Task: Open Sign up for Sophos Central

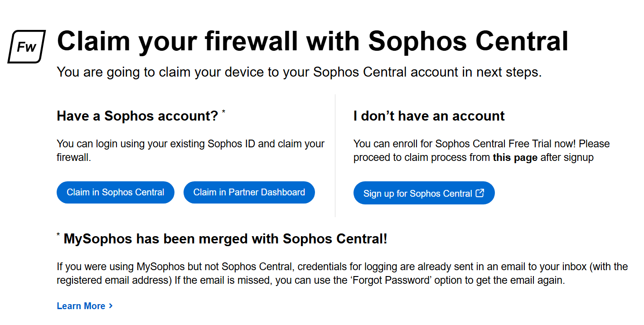Action: [x=424, y=193]
